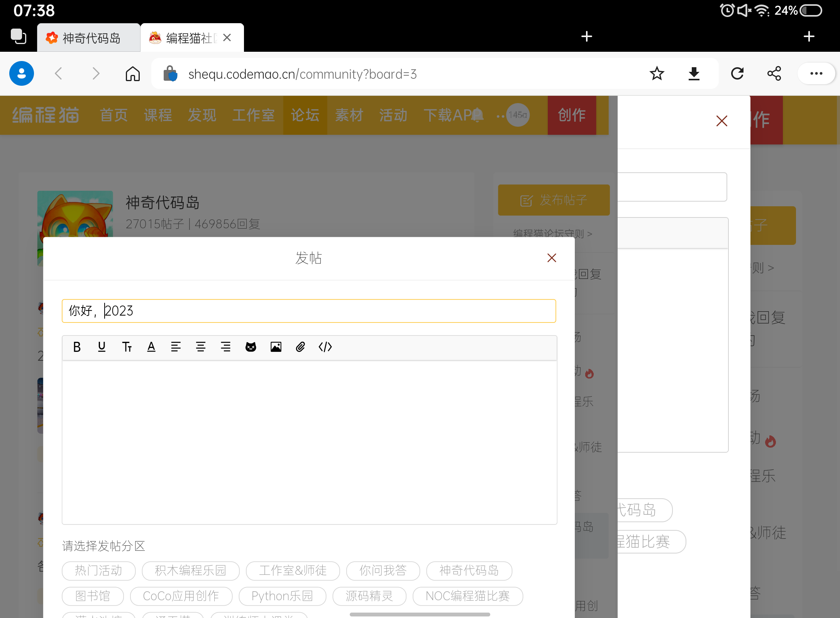Screen dimensions: 840x618
Task: Choose the 你问我答 section tag
Action: (383, 571)
